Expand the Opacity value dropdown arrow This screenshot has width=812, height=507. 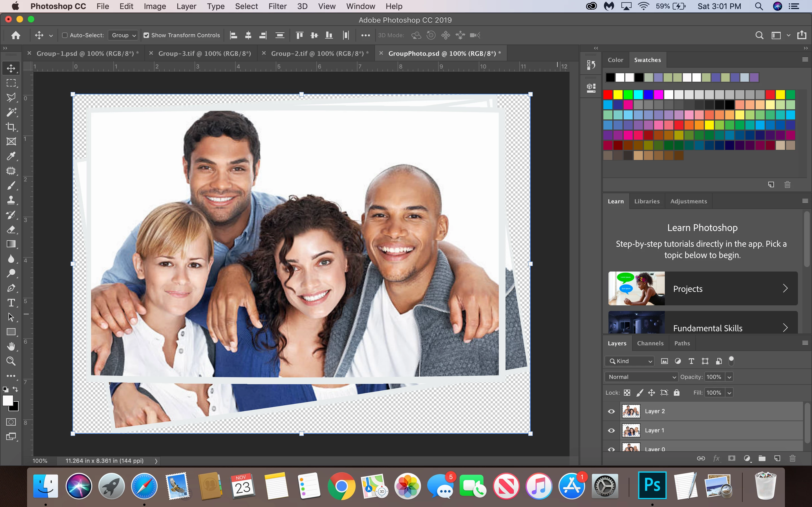tap(729, 377)
